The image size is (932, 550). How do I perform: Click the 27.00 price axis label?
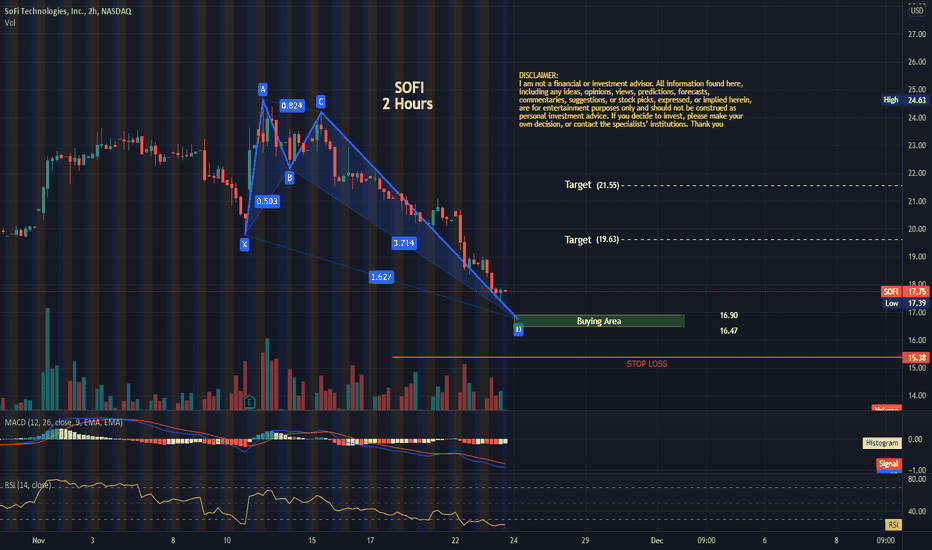(917, 34)
